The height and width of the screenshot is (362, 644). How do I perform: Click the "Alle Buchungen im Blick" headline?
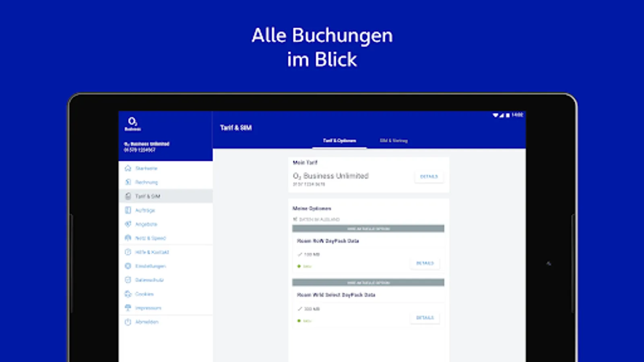pyautogui.click(x=322, y=47)
